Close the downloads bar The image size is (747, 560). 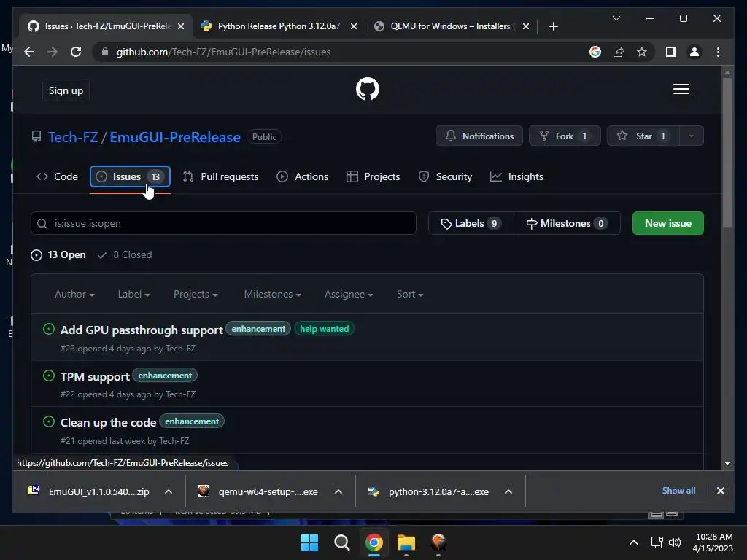coord(720,491)
